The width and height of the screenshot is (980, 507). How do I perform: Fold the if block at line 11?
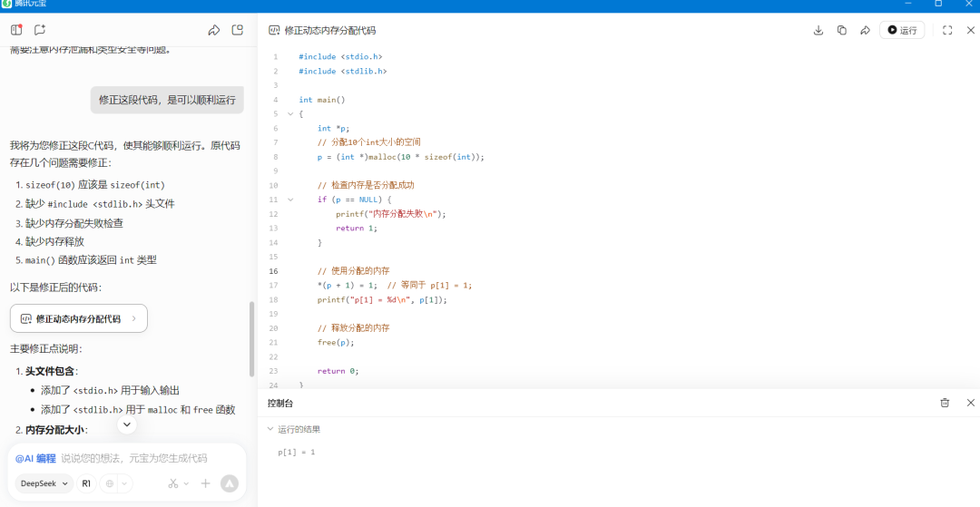tap(290, 200)
